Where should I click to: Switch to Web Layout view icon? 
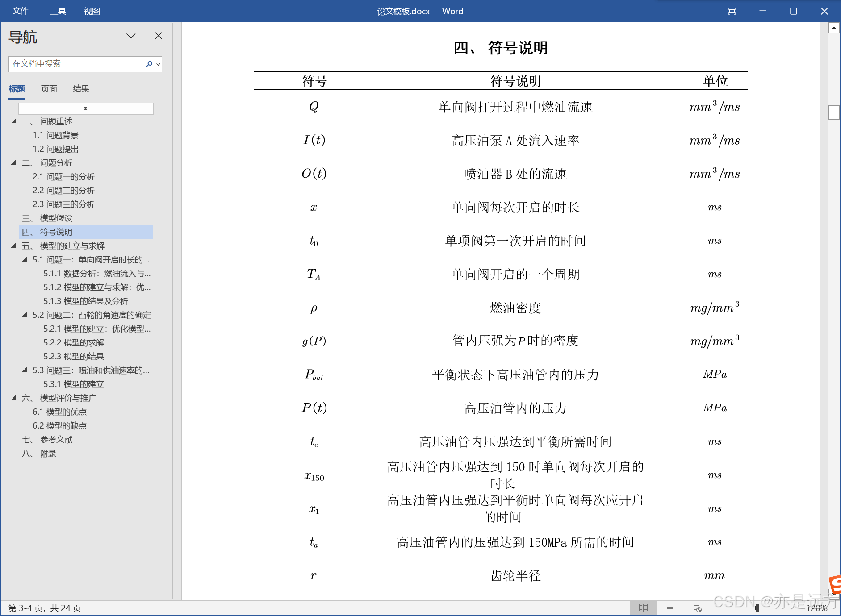coord(697,608)
